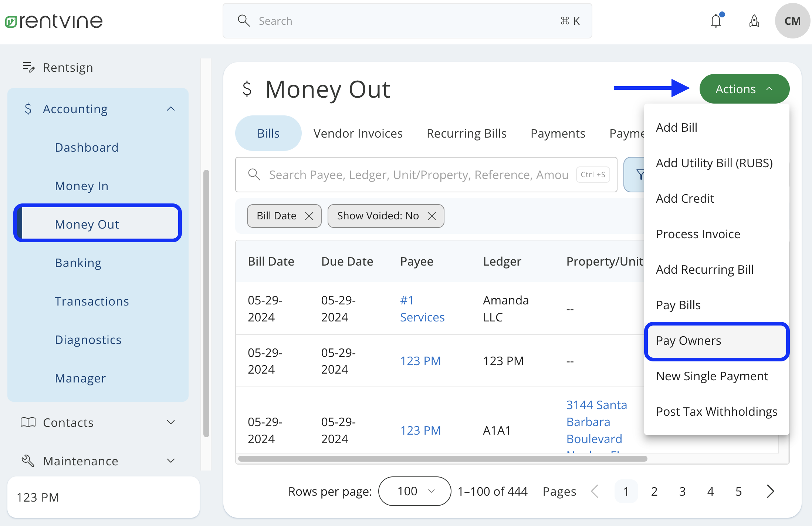Click the filter funnel icon button

pyautogui.click(x=639, y=175)
